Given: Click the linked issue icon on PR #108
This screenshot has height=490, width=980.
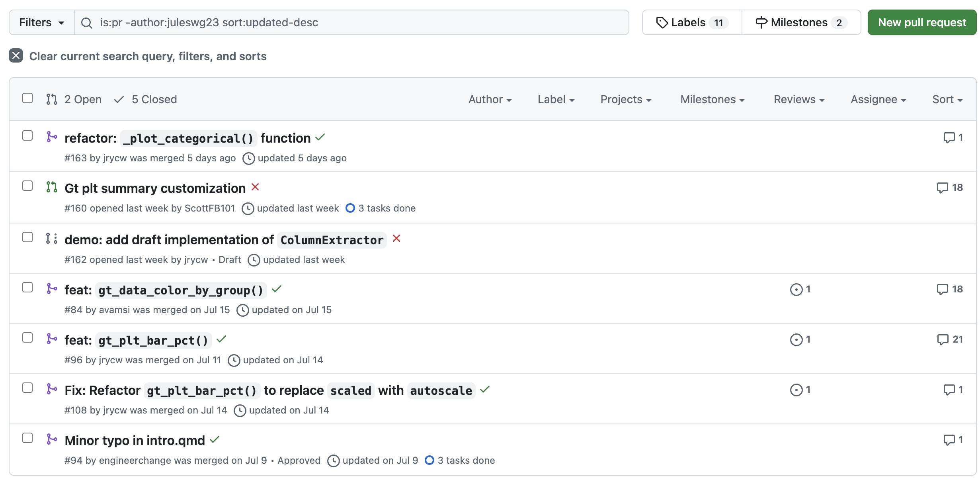Looking at the screenshot, I should (x=796, y=390).
